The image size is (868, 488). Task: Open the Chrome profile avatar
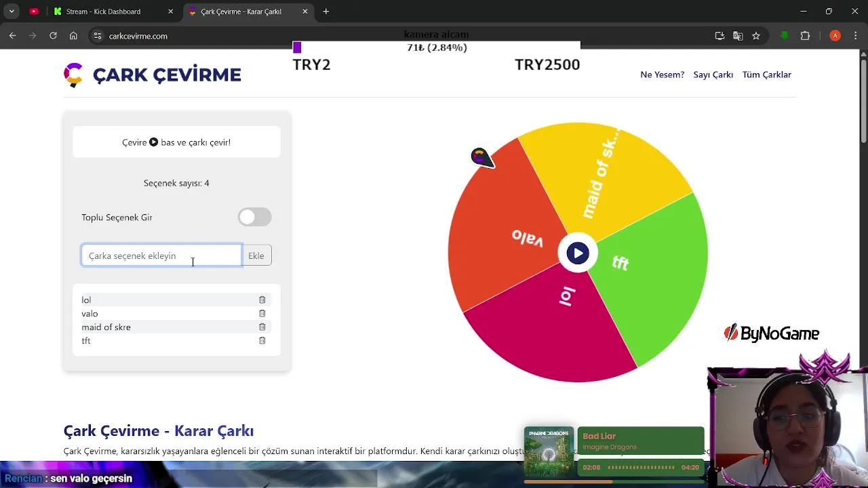click(835, 36)
